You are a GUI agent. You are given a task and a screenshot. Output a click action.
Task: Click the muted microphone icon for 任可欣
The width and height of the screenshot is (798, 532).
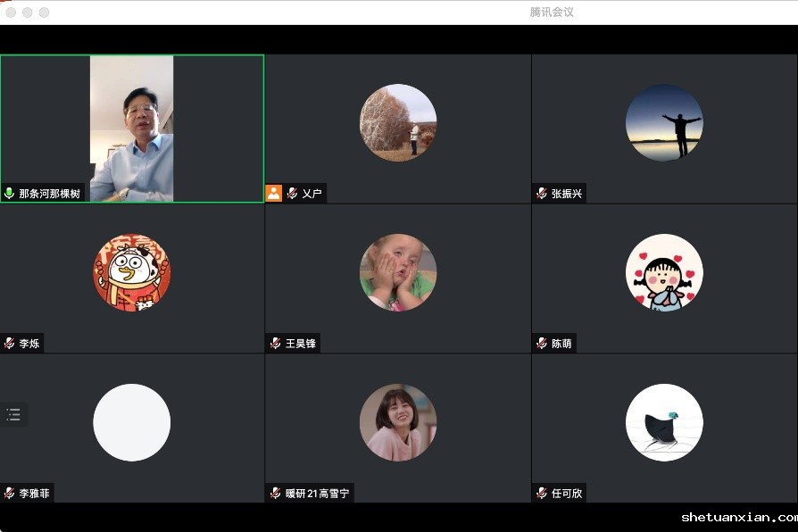pos(542,493)
